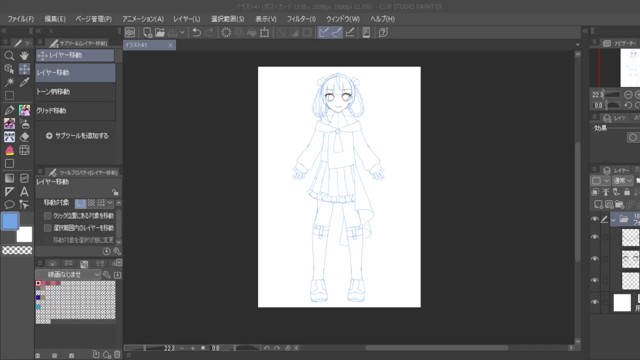This screenshot has height=360, width=640.
Task: Click the CLIP STUDIO launcher icon
Action: click(130, 33)
